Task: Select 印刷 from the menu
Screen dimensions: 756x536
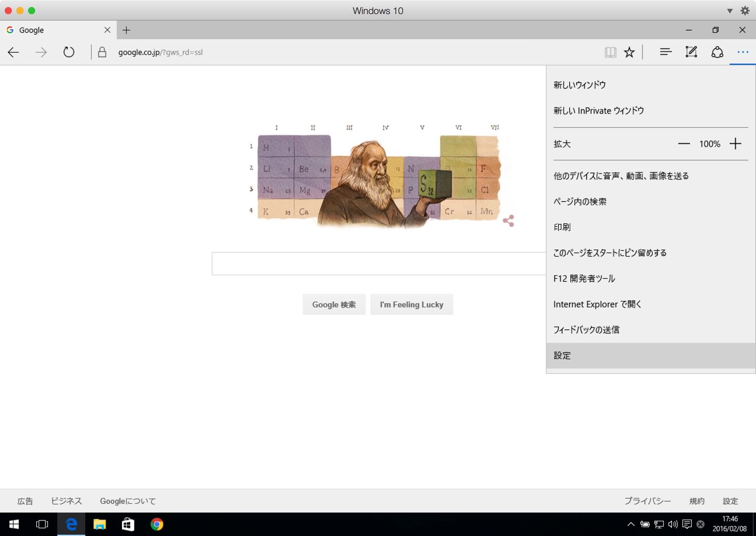Action: point(650,227)
